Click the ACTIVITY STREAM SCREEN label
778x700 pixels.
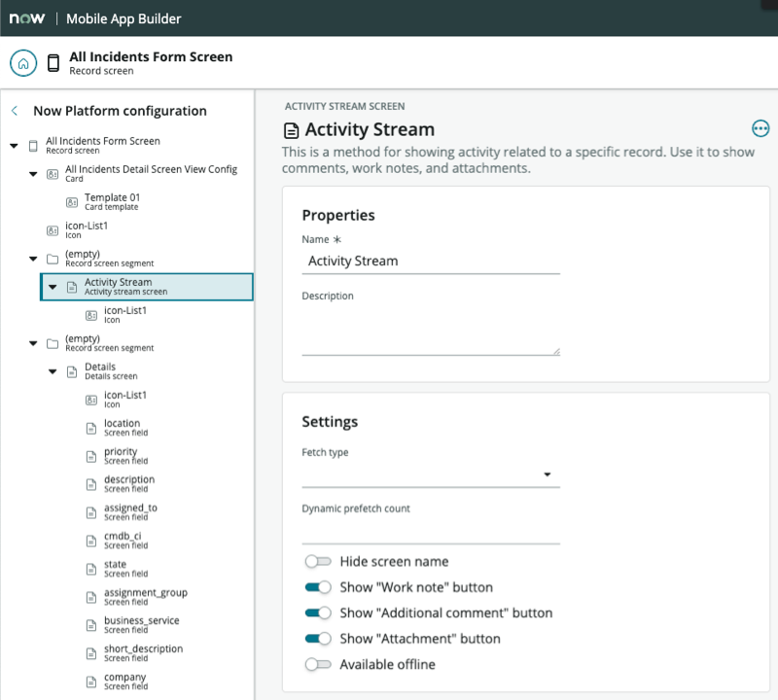click(345, 106)
